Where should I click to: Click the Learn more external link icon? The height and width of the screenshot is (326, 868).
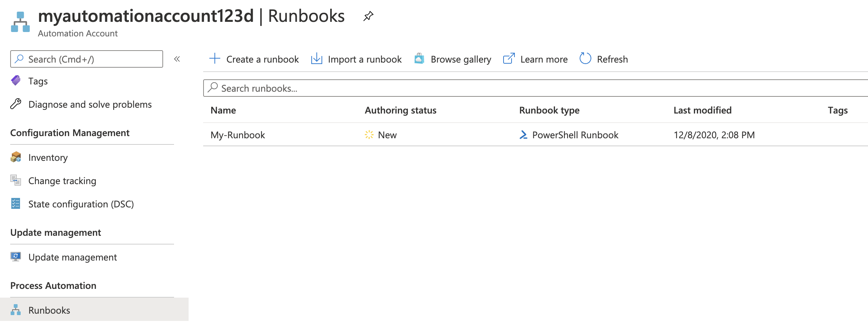[509, 59]
